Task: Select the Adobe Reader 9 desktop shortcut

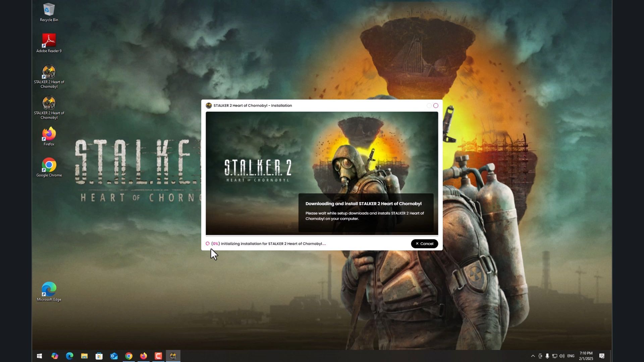Action: pyautogui.click(x=49, y=43)
